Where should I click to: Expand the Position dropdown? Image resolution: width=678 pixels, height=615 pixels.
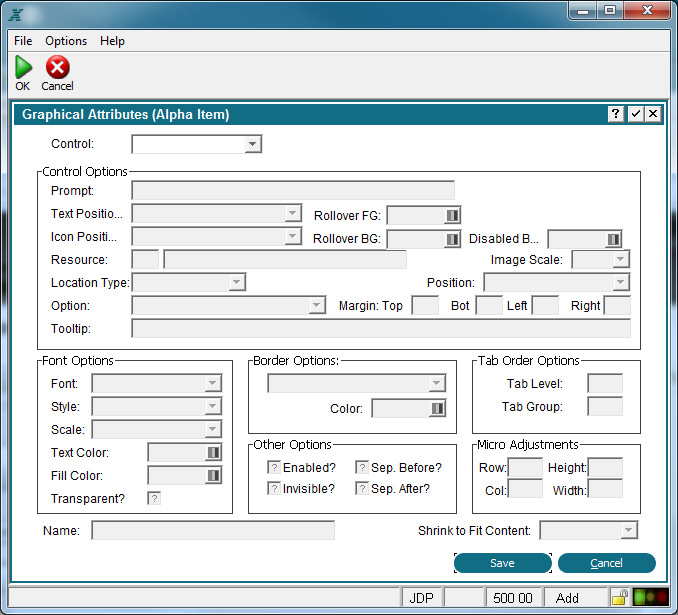(620, 282)
